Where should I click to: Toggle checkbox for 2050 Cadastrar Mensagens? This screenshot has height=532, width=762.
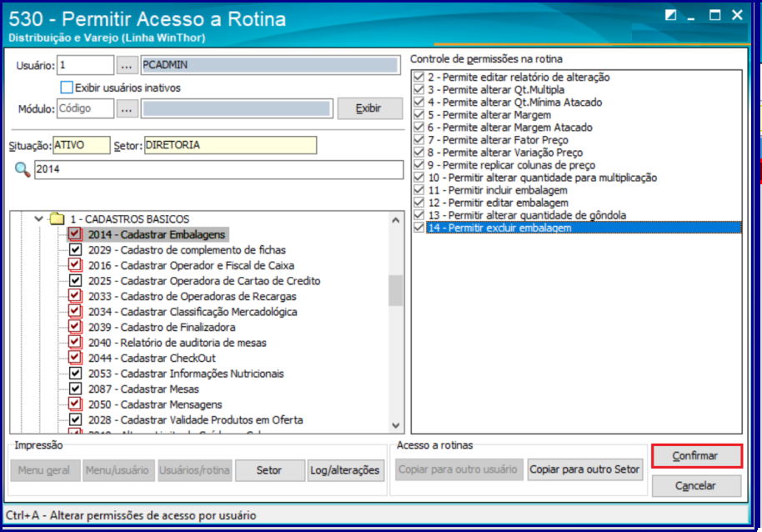pos(75,404)
